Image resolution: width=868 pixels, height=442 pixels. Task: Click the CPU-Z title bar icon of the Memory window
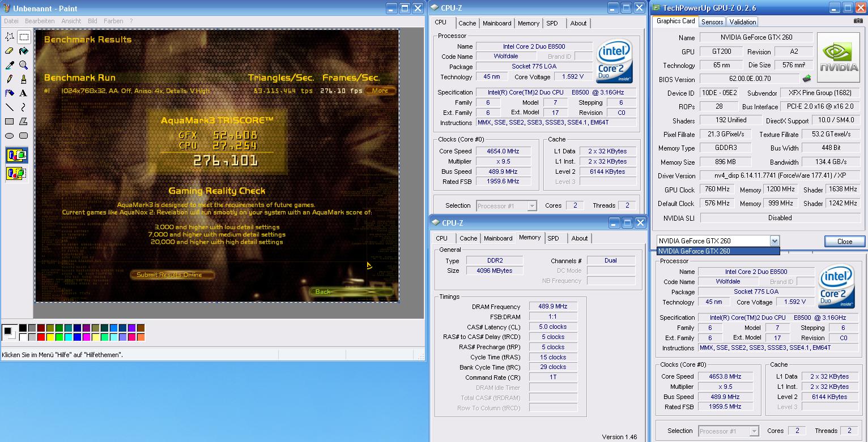[435, 222]
